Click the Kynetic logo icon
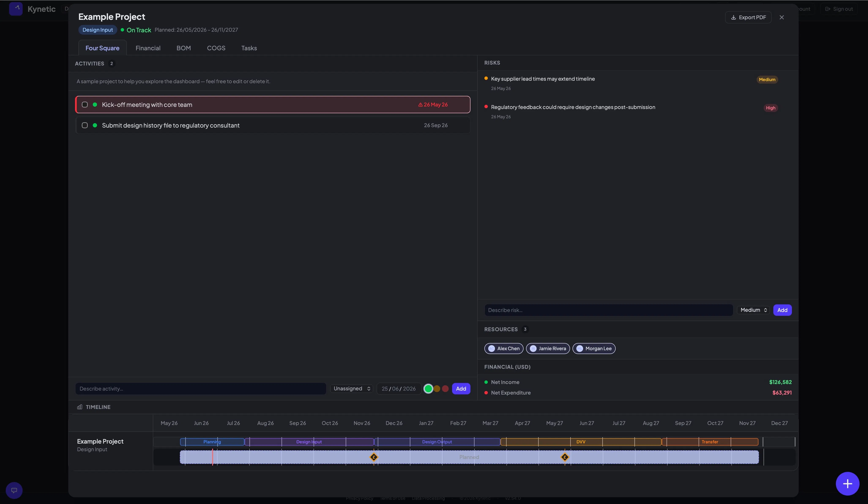Screen dimensions: 868x504 pyautogui.click(x=16, y=9)
